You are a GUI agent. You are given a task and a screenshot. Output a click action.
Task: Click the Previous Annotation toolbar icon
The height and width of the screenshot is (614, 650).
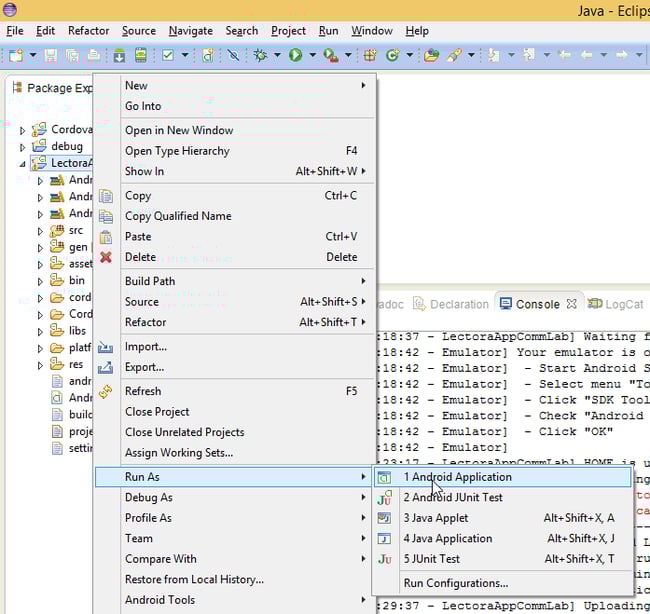coord(529,55)
